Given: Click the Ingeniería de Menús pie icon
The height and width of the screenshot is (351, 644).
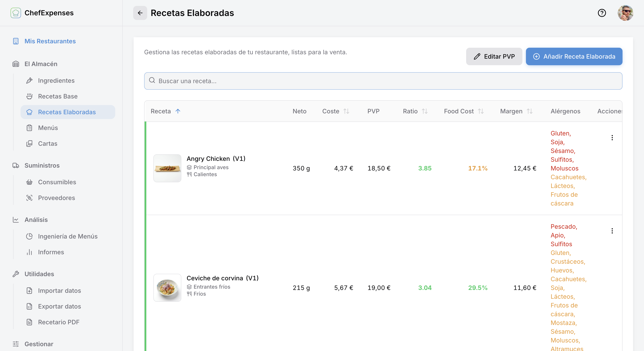Looking at the screenshot, I should point(29,236).
